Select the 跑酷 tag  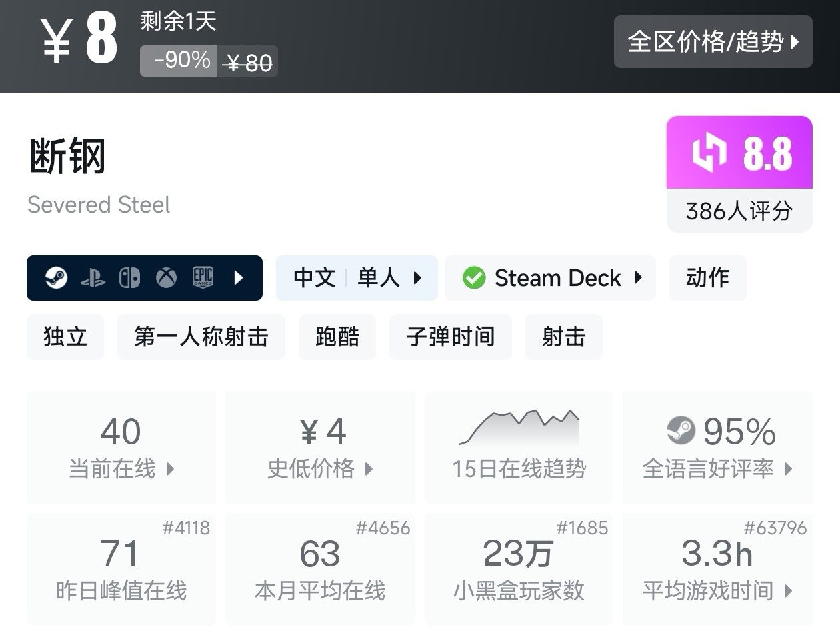click(337, 337)
